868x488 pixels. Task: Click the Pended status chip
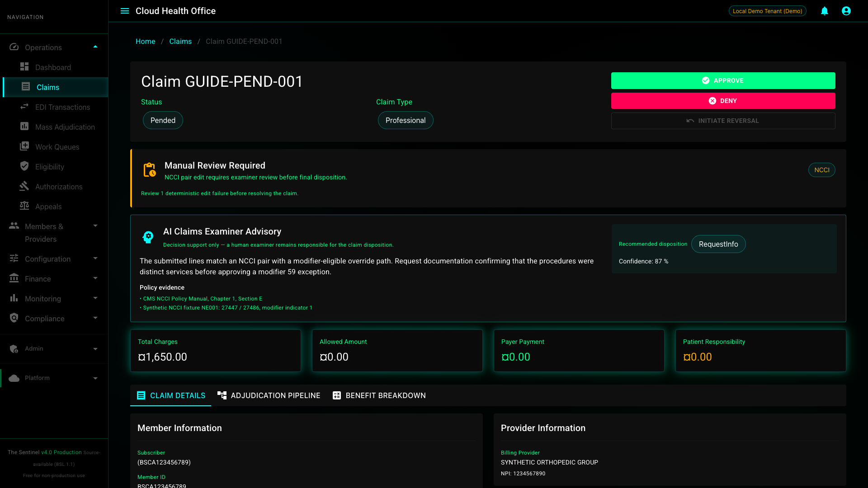pyautogui.click(x=163, y=120)
